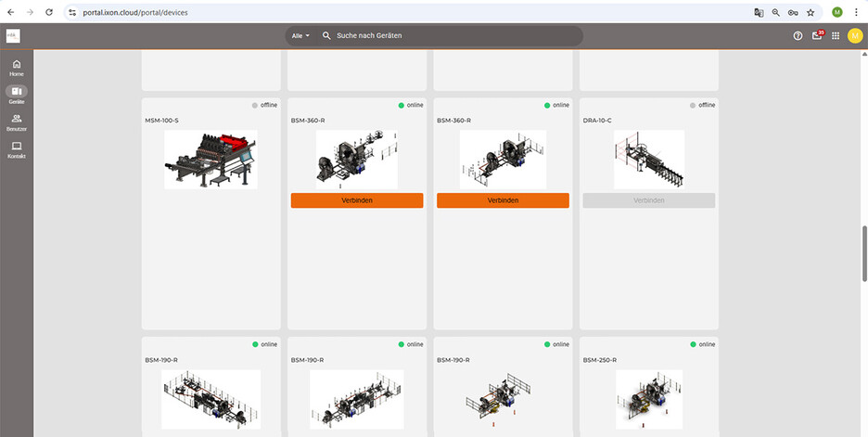
Task: Click the help question mark icon
Action: [798, 35]
